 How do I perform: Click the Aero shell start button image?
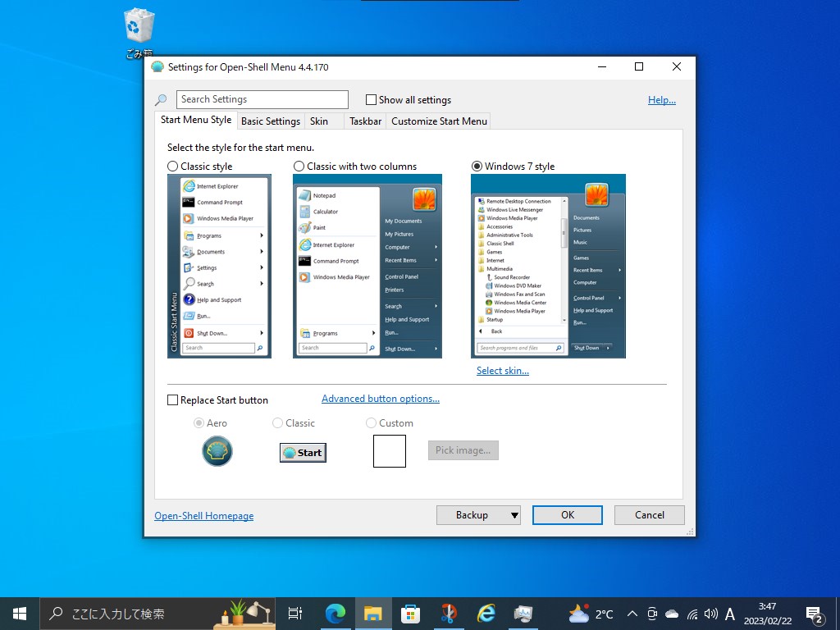pyautogui.click(x=217, y=451)
